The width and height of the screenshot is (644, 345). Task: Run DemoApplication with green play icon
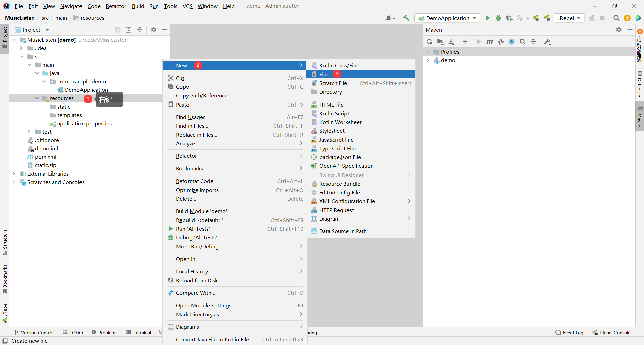488,18
